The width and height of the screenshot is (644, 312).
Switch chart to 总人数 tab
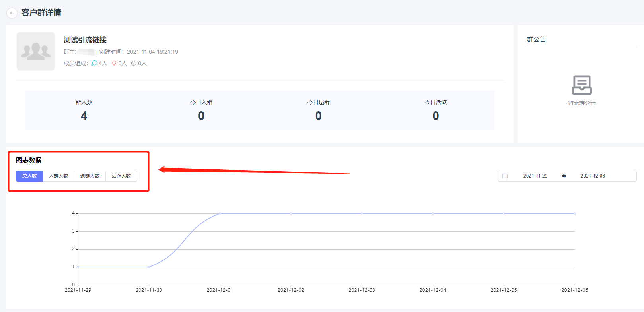point(29,176)
